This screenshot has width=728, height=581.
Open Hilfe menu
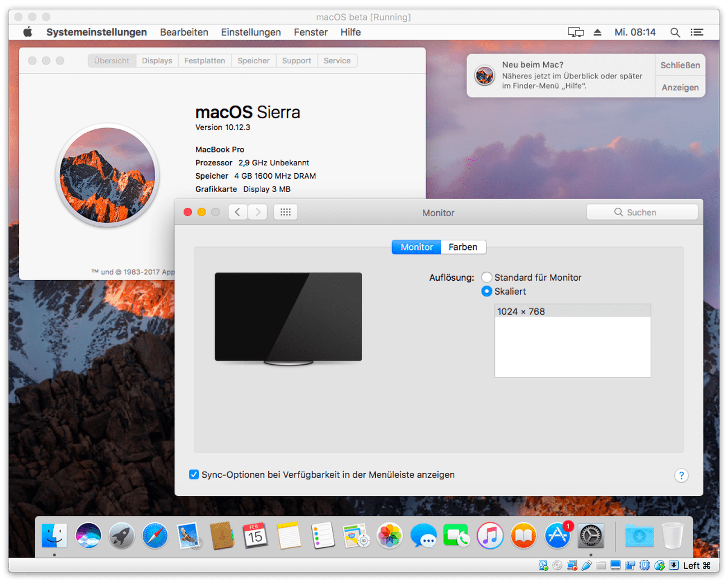click(x=351, y=32)
